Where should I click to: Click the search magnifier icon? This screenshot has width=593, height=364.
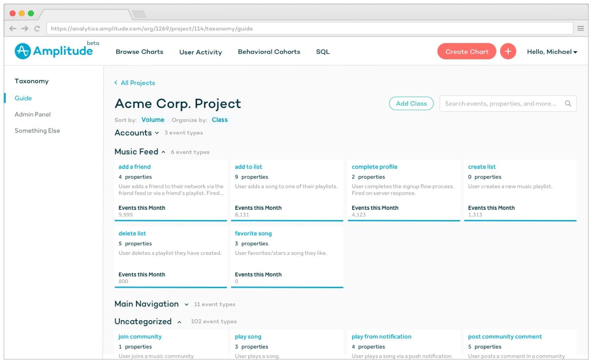pos(568,104)
